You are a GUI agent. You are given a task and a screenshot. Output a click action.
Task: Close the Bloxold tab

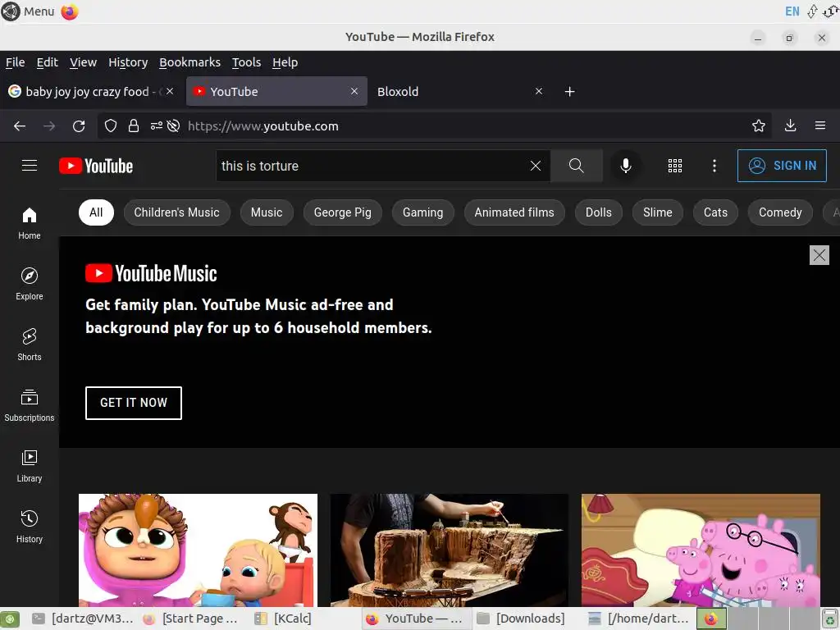(x=539, y=92)
